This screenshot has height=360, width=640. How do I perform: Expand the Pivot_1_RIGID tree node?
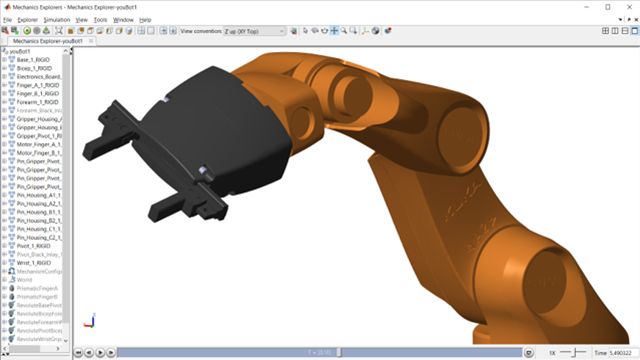(4, 246)
